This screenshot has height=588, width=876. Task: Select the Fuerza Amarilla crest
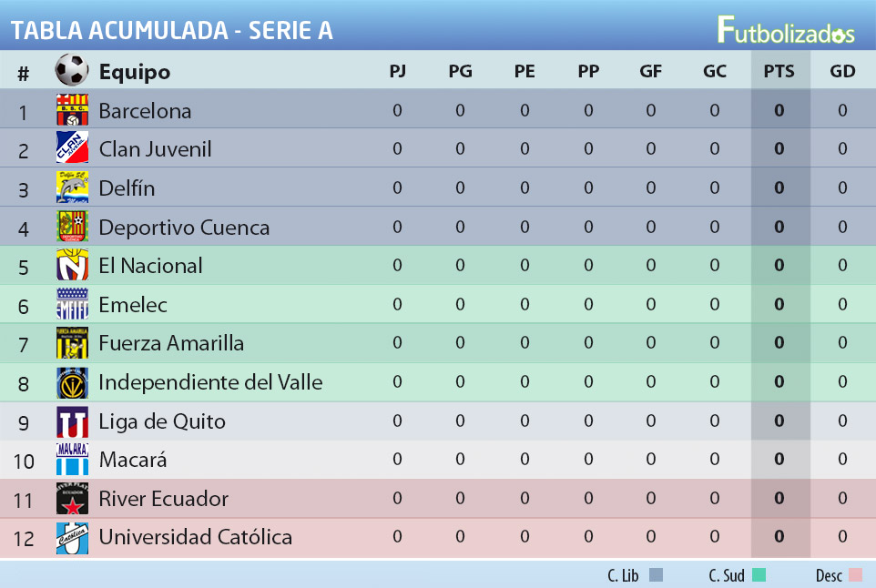(x=72, y=342)
